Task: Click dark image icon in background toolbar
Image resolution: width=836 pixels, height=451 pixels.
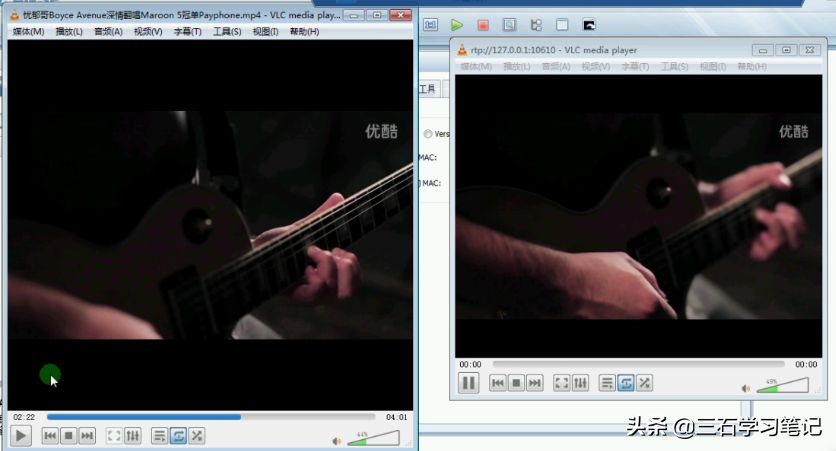Action: tap(589, 25)
